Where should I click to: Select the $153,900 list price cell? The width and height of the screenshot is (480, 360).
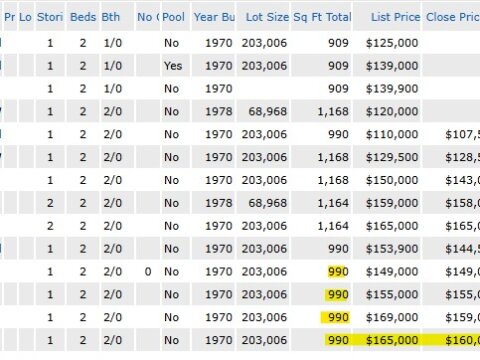coord(392,249)
